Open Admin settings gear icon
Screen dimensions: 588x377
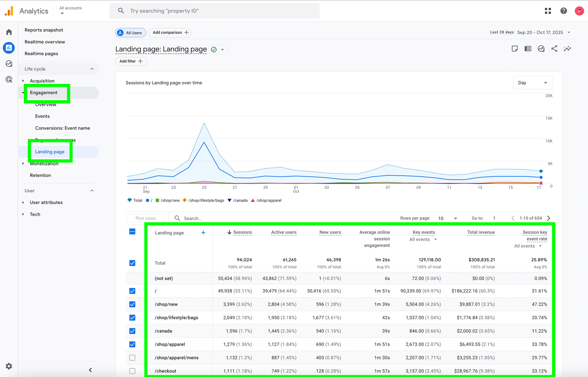(x=9, y=366)
